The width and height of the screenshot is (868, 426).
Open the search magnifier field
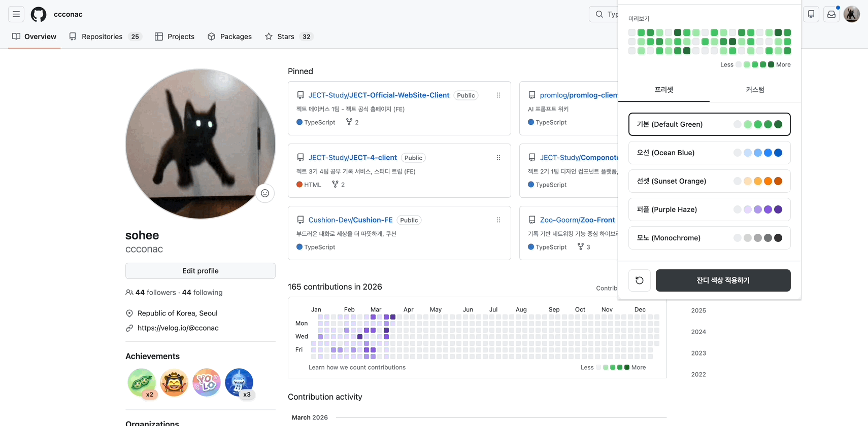(604, 14)
